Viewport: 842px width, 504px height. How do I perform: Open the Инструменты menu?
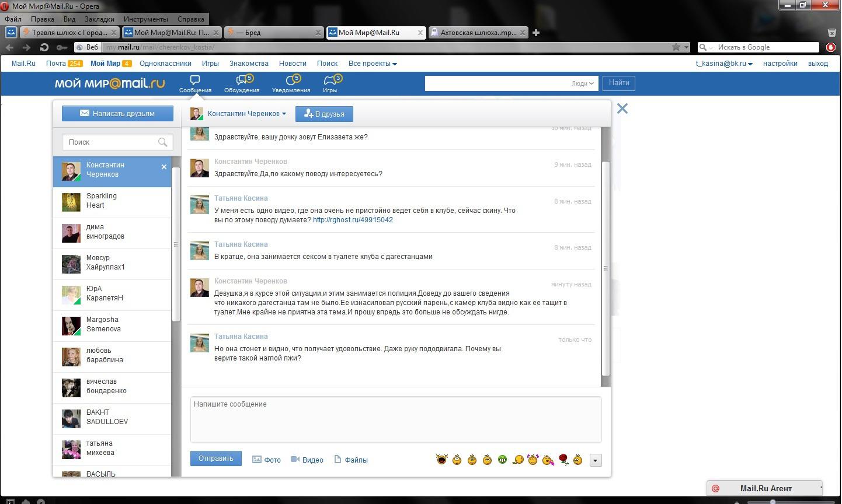pos(146,19)
